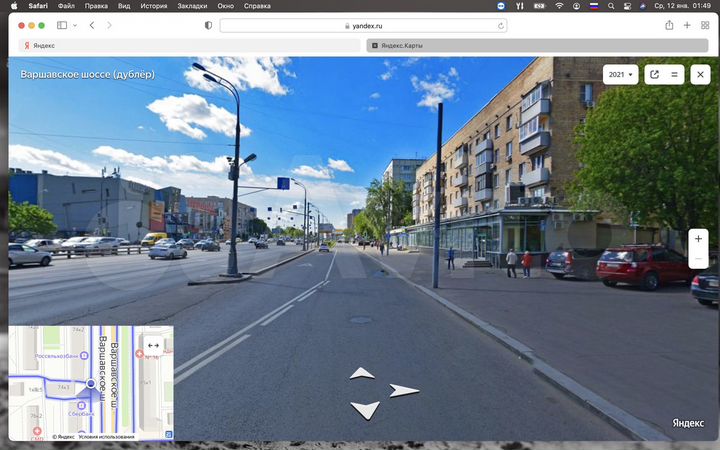Open Условия использования link

pos(107,437)
